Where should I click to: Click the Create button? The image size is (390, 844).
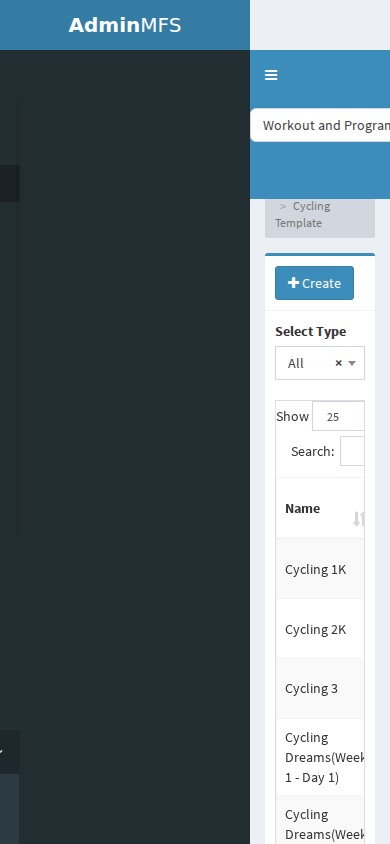(314, 283)
